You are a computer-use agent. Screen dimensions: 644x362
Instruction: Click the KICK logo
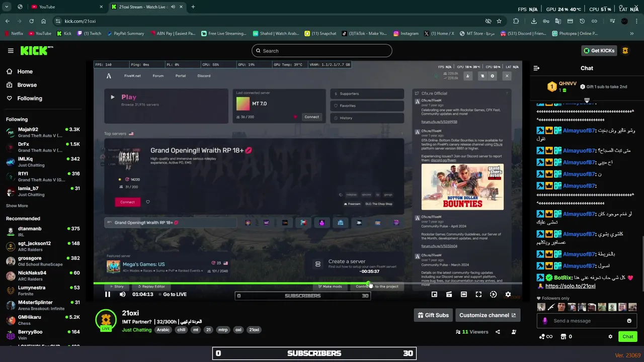pos(36,50)
